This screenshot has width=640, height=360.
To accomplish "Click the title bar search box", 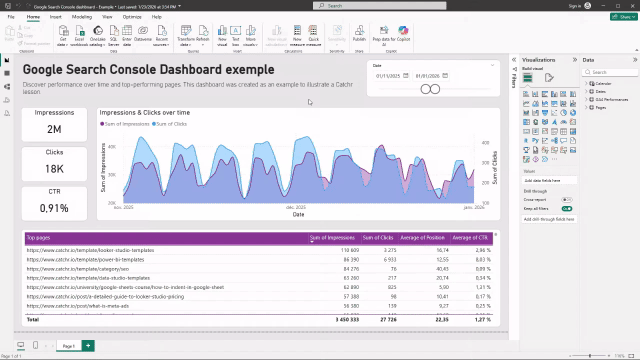I will tap(380, 6).
